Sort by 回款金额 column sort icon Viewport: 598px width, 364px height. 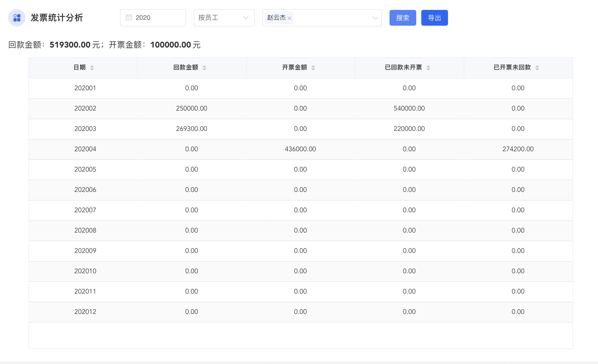pyautogui.click(x=204, y=68)
